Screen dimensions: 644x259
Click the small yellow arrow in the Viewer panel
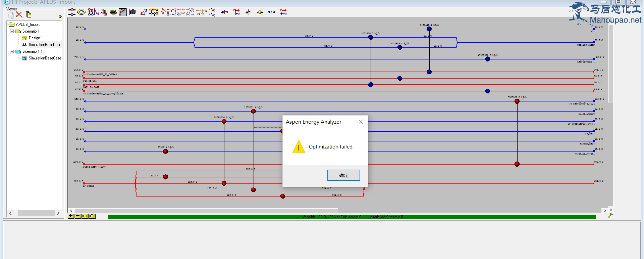(x=60, y=16)
